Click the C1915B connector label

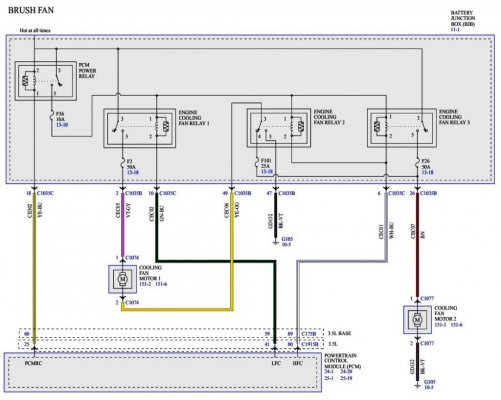tap(310, 344)
